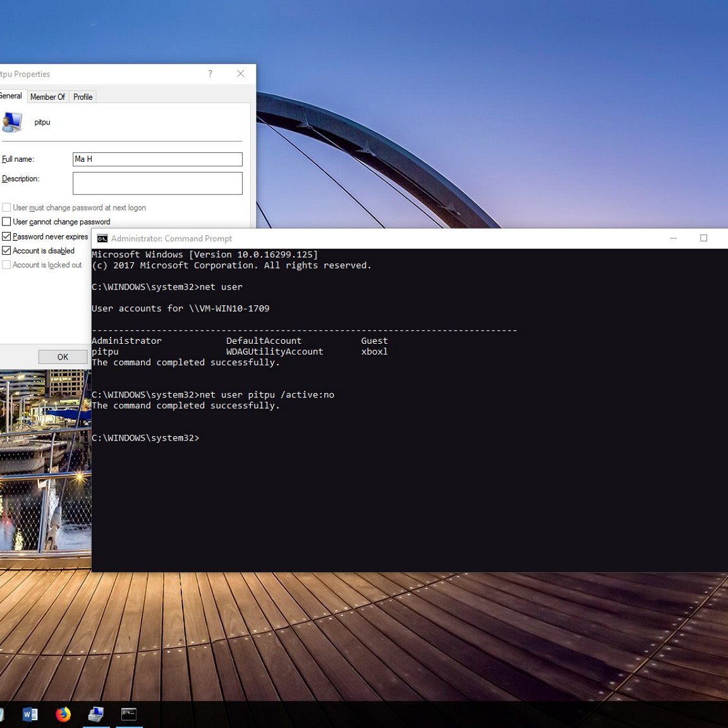Screen dimensions: 728x728
Task: Click the Command Prompt title bar icon
Action: click(x=102, y=238)
